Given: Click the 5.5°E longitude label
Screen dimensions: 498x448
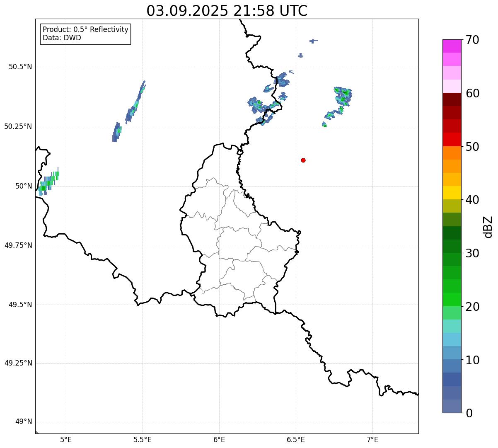Looking at the screenshot, I should [x=143, y=440].
